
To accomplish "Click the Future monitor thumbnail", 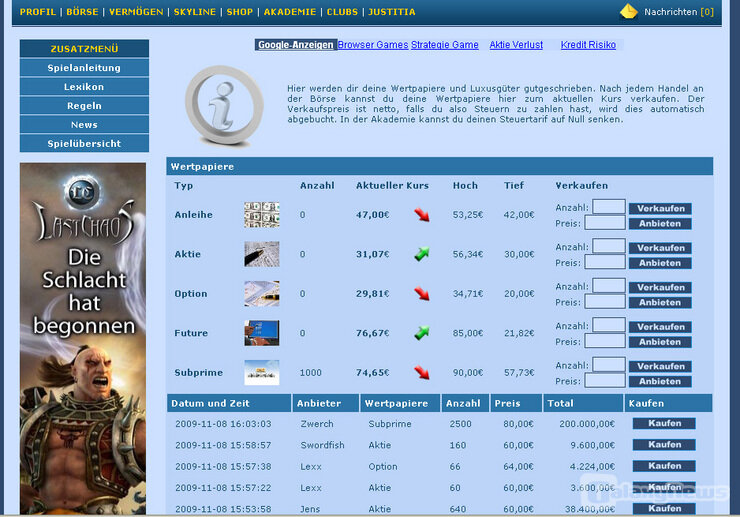I will 261,333.
